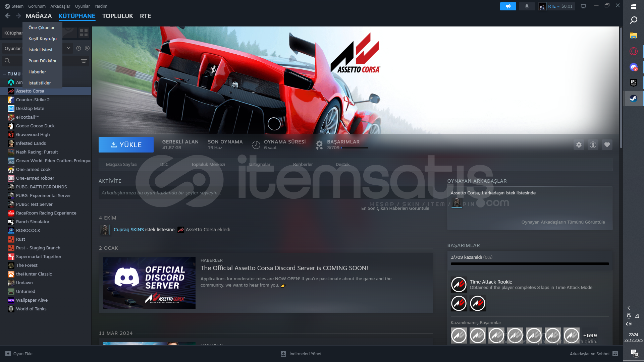Select İstek Listesi from store menu
The image size is (644, 362).
[x=40, y=50]
